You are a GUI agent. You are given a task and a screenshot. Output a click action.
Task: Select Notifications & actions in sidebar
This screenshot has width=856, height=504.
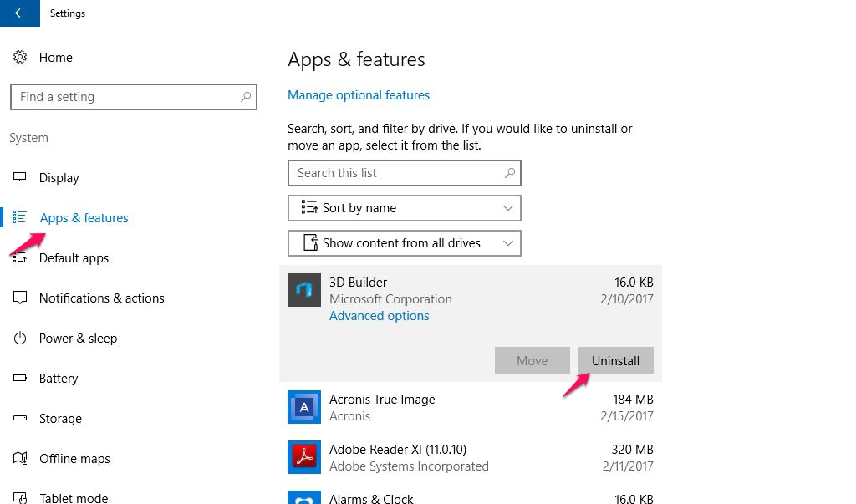101,298
